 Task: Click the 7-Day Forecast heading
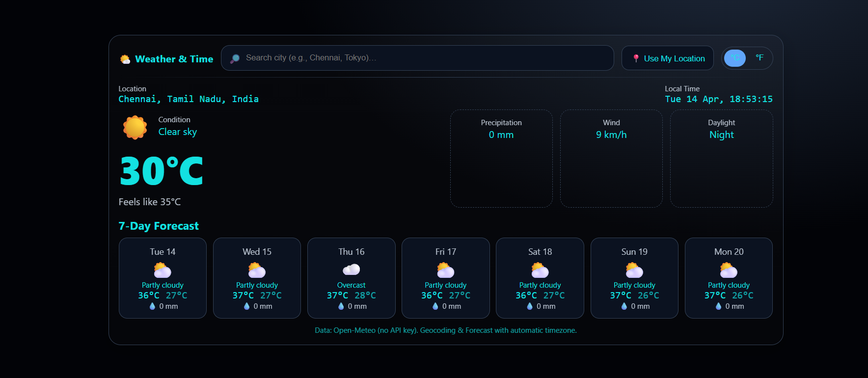click(159, 226)
